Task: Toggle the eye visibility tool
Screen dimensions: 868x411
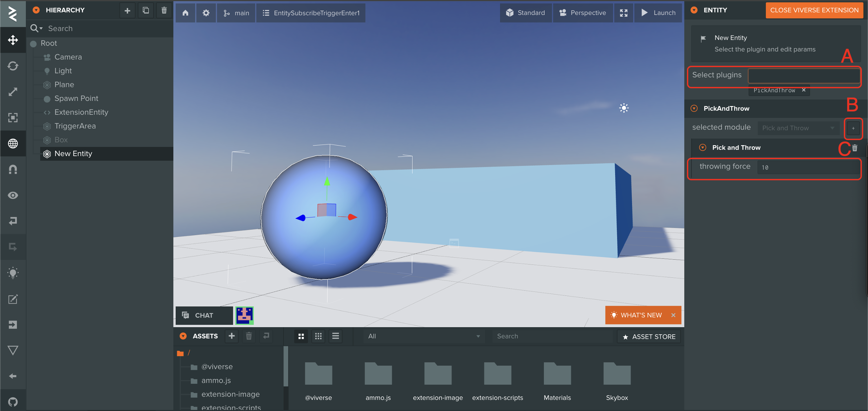Action: (x=13, y=195)
